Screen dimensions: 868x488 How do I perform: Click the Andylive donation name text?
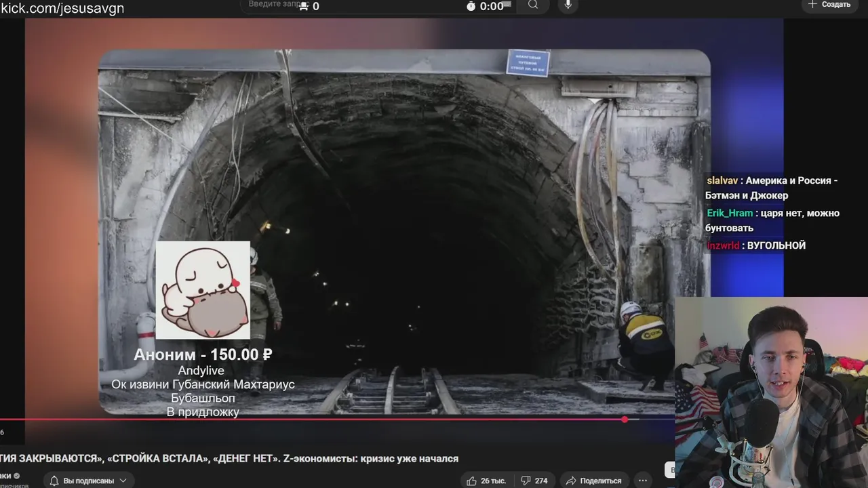coord(201,371)
